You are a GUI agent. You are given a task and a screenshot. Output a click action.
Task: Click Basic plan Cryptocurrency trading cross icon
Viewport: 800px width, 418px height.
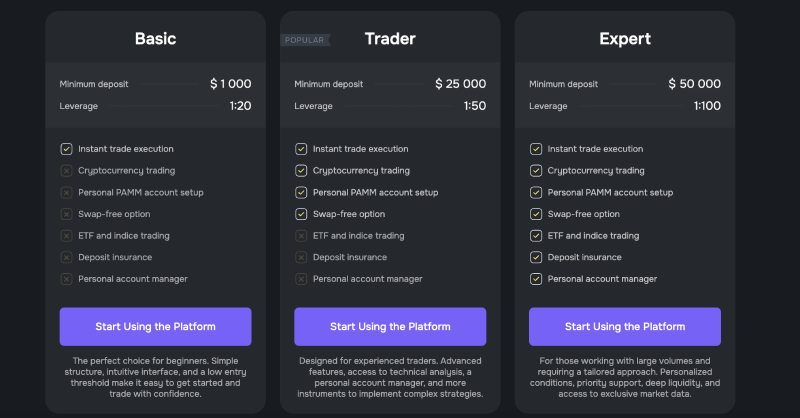click(66, 170)
